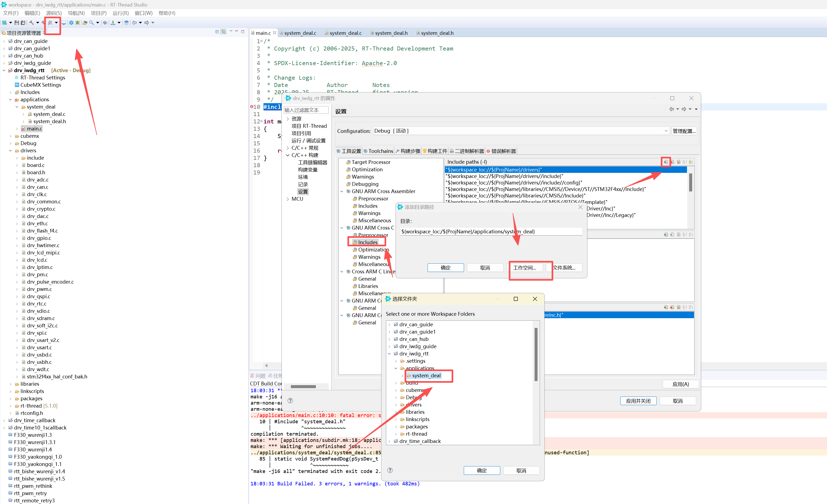Click 应用(A) button

[680, 384]
